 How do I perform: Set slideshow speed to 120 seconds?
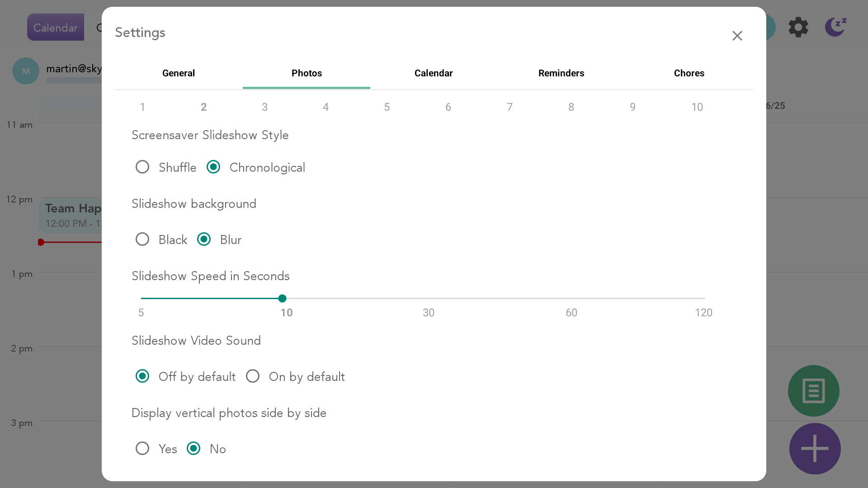point(704,298)
